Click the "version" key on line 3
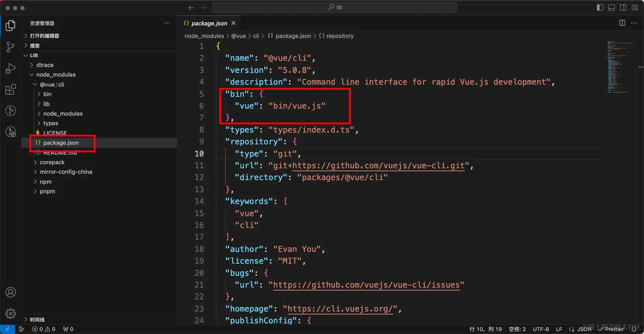Viewport: 644px width, 334px height. click(247, 70)
